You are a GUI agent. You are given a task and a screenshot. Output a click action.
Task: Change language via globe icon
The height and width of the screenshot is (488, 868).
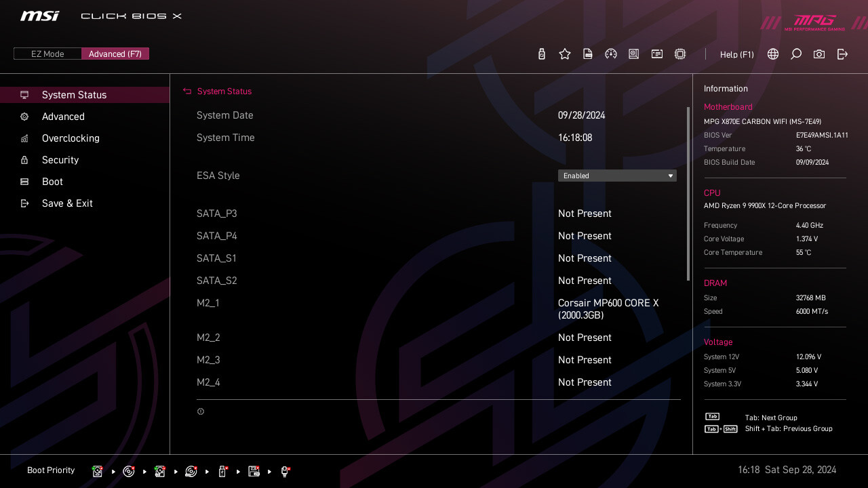(x=773, y=54)
